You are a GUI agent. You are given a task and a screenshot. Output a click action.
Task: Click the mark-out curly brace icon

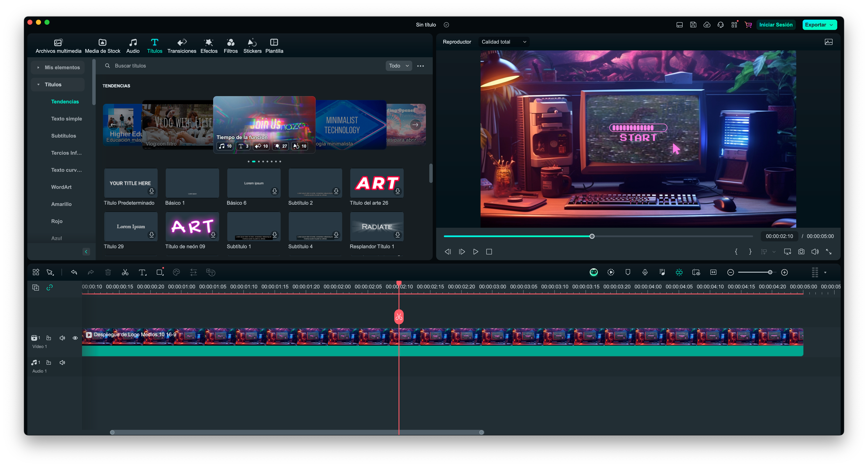point(750,252)
